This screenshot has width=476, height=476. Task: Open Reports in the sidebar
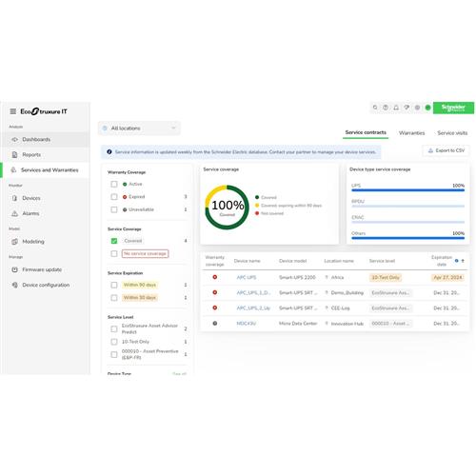(45, 154)
